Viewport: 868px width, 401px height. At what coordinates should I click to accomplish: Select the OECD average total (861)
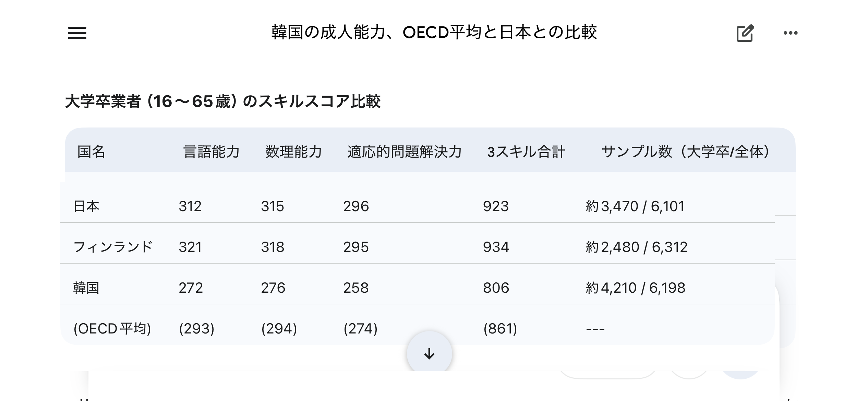click(500, 329)
